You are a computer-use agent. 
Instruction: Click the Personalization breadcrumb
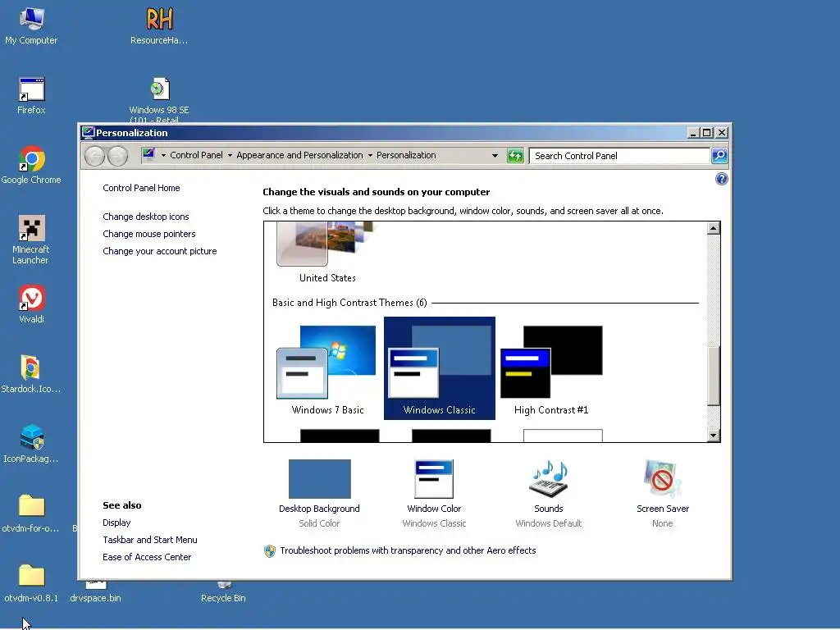(406, 155)
